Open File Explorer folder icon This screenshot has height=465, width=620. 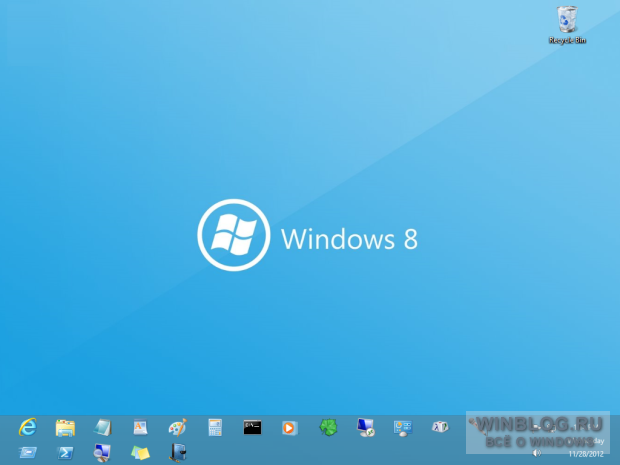click(x=65, y=428)
